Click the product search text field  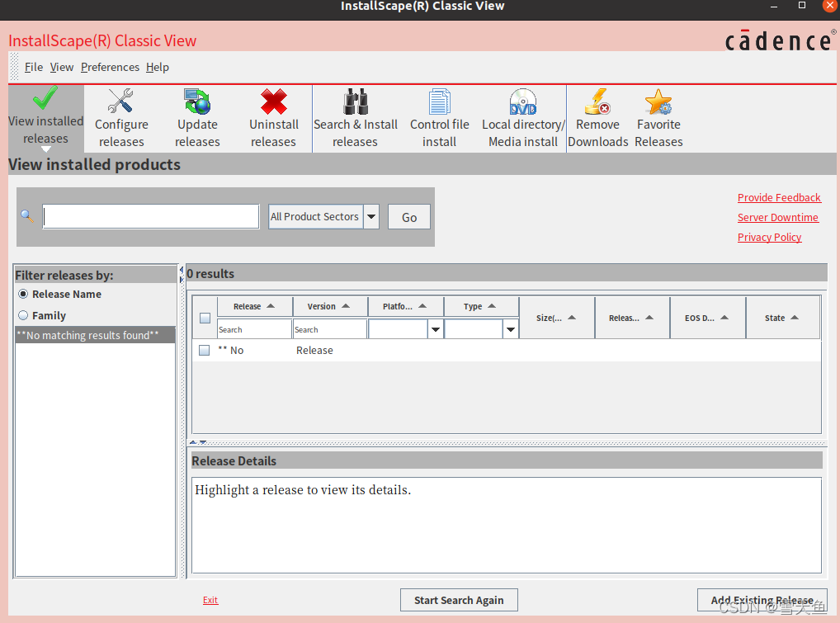coord(151,217)
